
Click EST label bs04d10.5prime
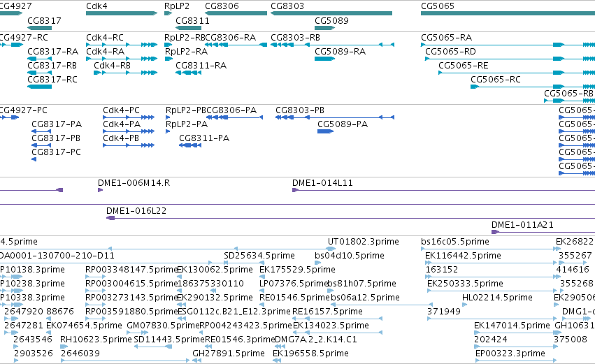[x=350, y=256]
